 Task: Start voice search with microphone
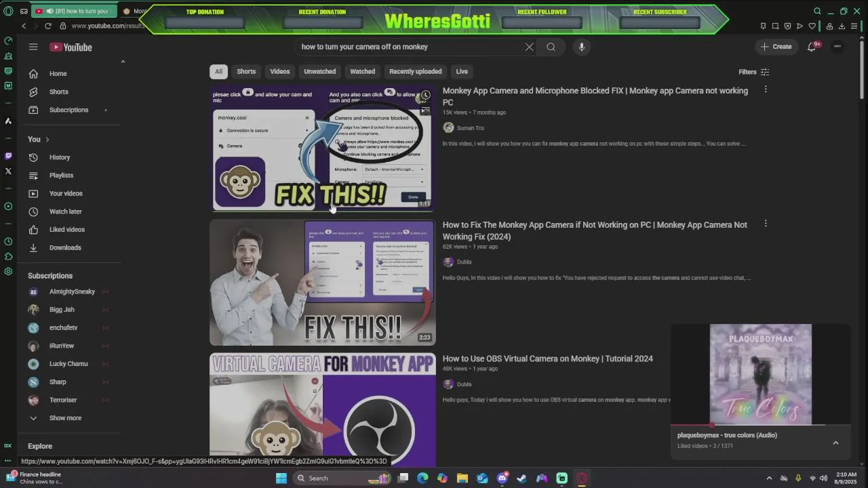(x=581, y=47)
